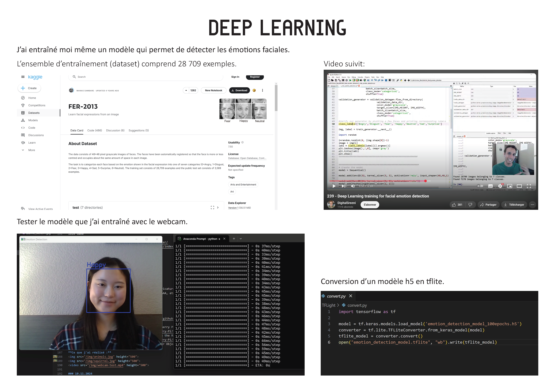Mute the video volume icon
Image resolution: width=555 pixels, height=392 pixels.
coord(353,186)
